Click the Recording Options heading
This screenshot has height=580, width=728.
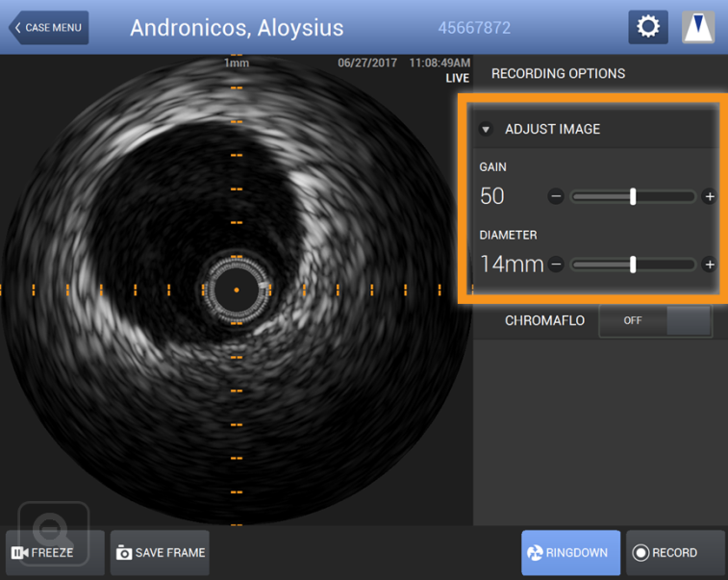558,73
